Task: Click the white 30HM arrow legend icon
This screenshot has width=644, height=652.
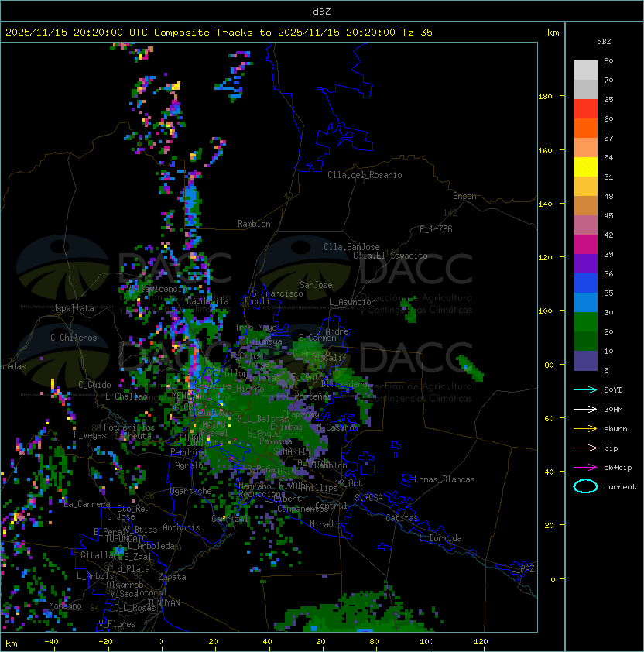Action: pos(585,409)
